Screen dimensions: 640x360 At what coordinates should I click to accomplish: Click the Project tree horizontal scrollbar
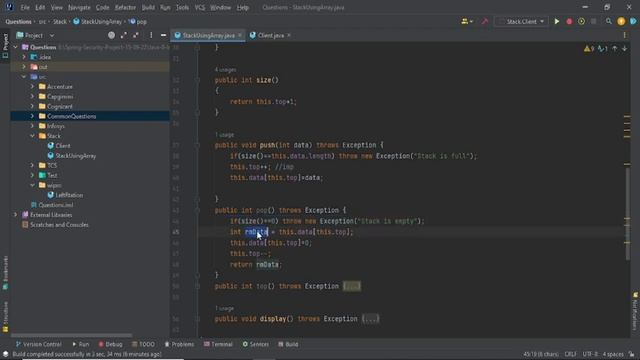coord(72,336)
